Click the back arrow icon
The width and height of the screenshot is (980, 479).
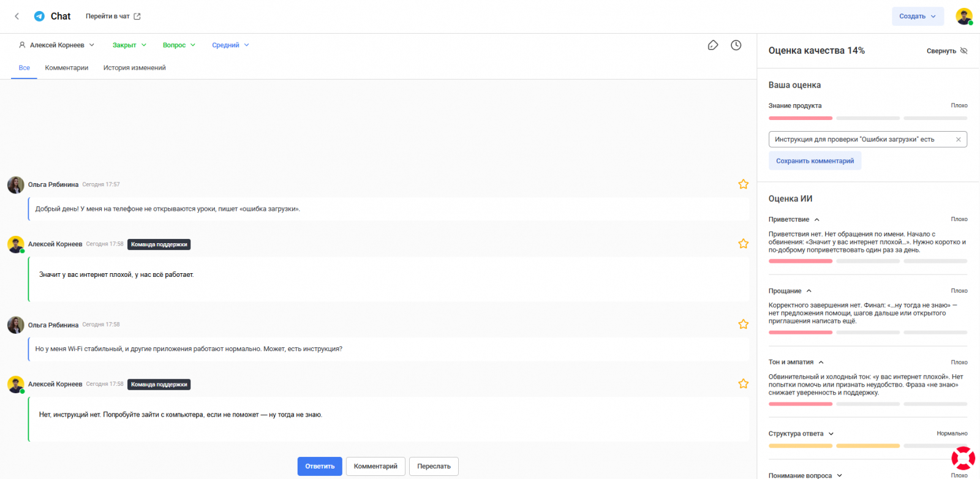pyautogui.click(x=17, y=17)
